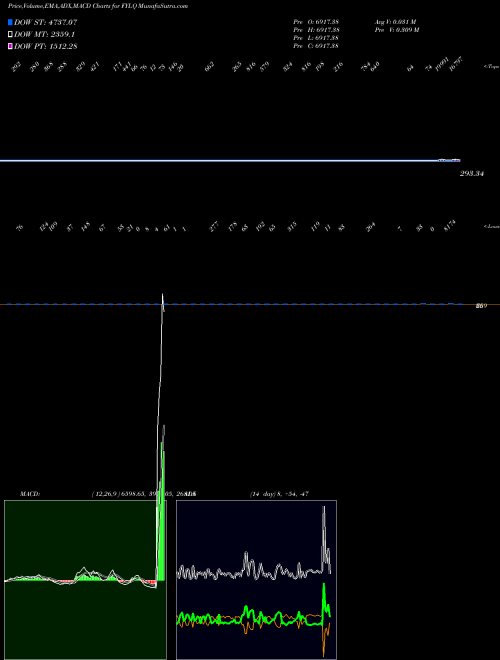Click the blue DOW ST legend swatch
Viewport: 500px width, 660px height.
11,22
